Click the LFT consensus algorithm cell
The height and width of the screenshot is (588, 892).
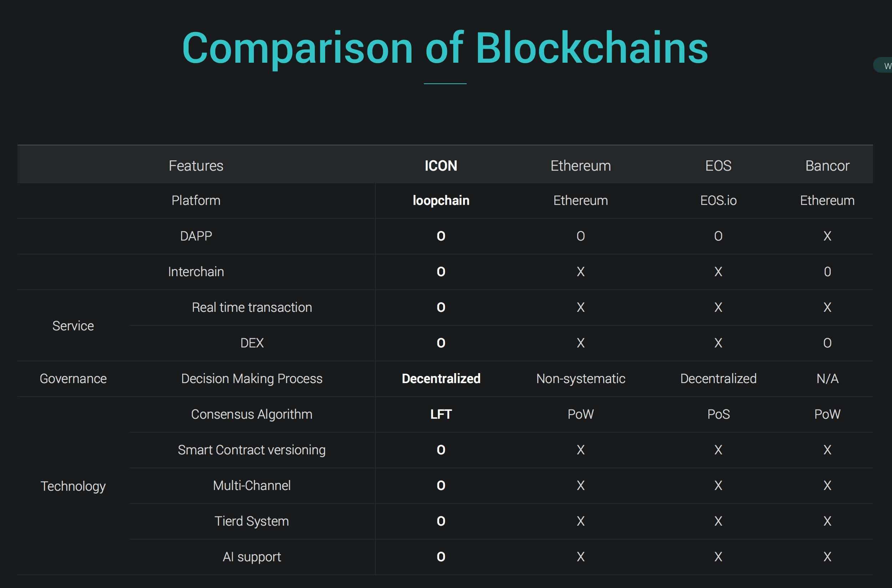click(x=441, y=414)
